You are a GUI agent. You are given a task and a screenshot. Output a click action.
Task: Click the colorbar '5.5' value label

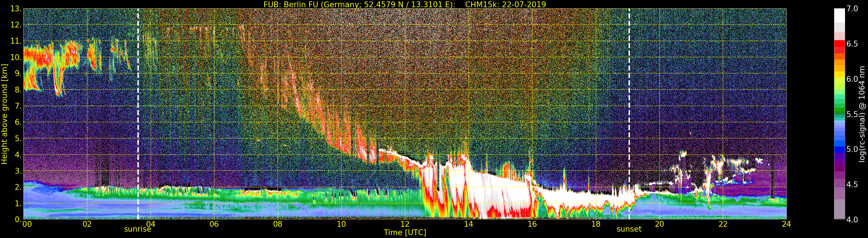(x=852, y=114)
